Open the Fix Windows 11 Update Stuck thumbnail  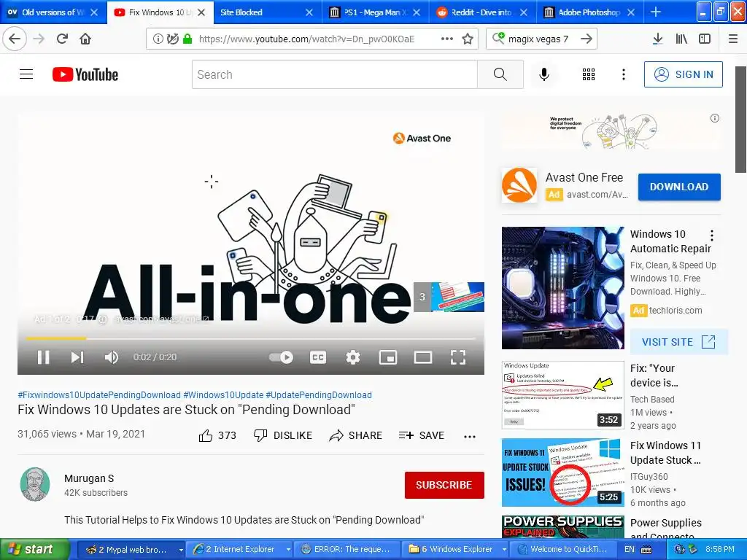(562, 472)
